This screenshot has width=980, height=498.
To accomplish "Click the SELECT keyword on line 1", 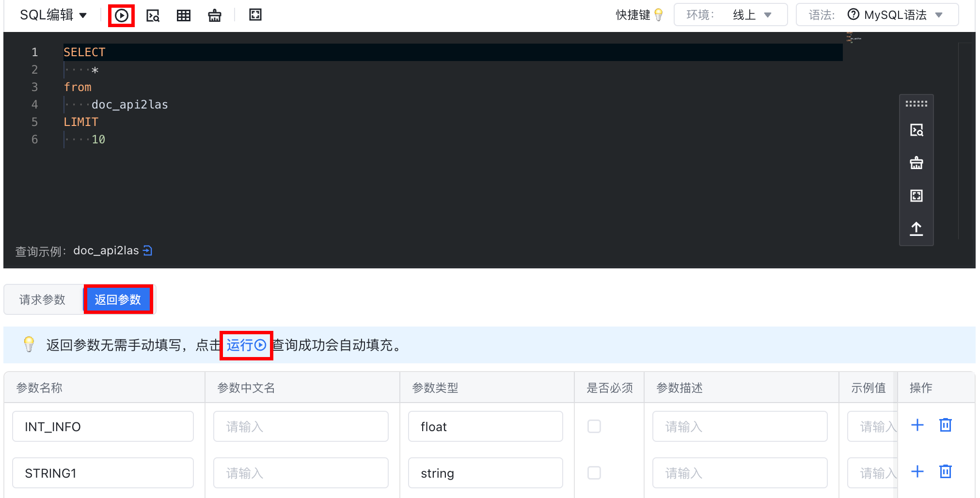I will 84,52.
